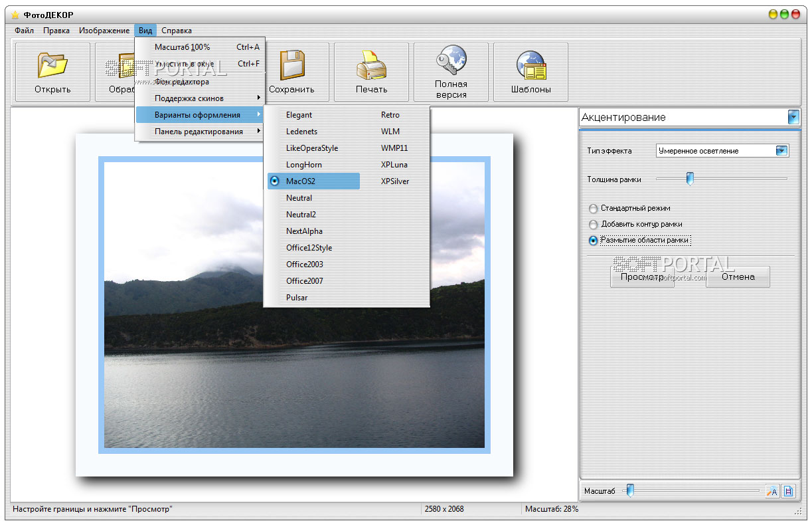Viewport: 812px width, 527px height.
Task: Click the Сохранить floppy disk icon
Action: [291, 66]
